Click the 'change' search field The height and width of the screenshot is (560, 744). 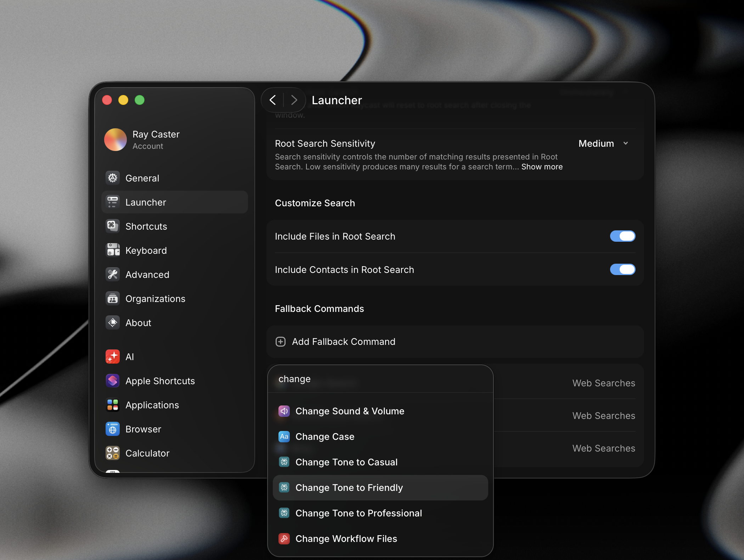pos(381,379)
